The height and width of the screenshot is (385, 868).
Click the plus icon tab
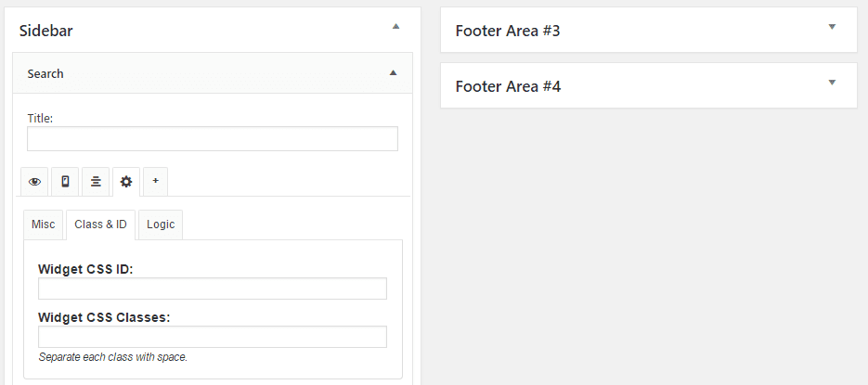click(x=155, y=182)
